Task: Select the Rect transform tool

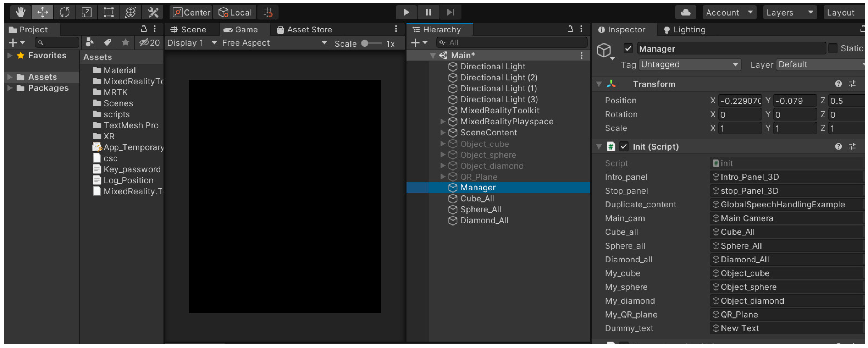Action: point(109,13)
